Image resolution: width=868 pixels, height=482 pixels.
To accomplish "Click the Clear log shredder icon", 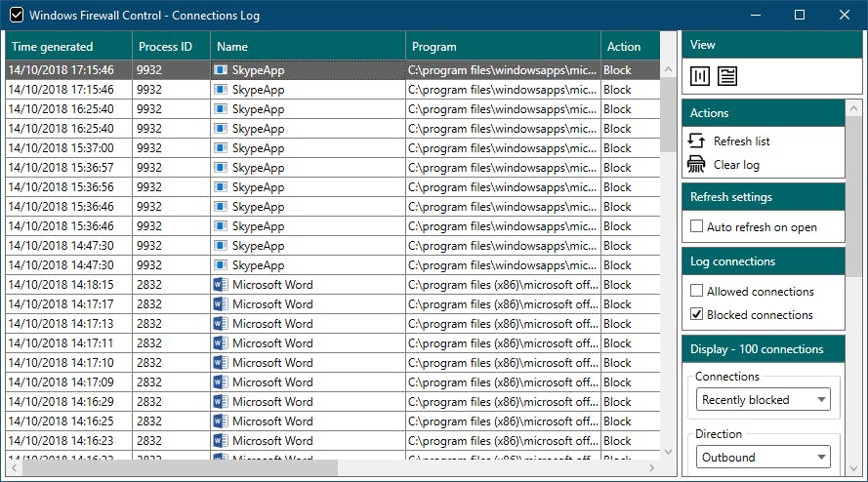I will click(696, 164).
